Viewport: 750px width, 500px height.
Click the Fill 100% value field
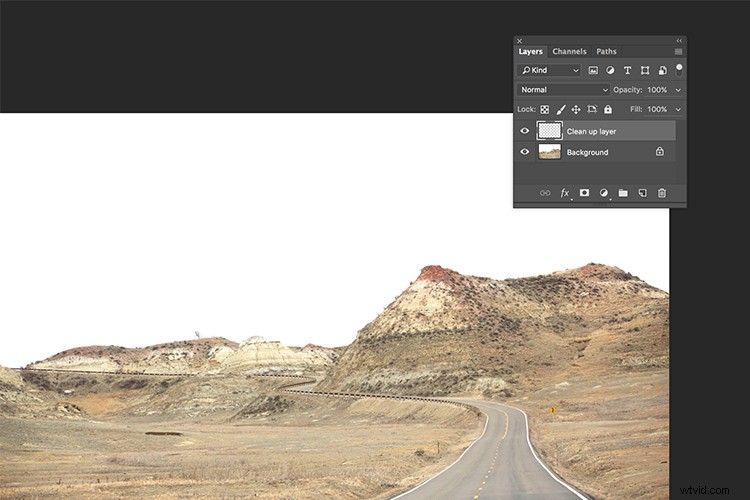[657, 110]
